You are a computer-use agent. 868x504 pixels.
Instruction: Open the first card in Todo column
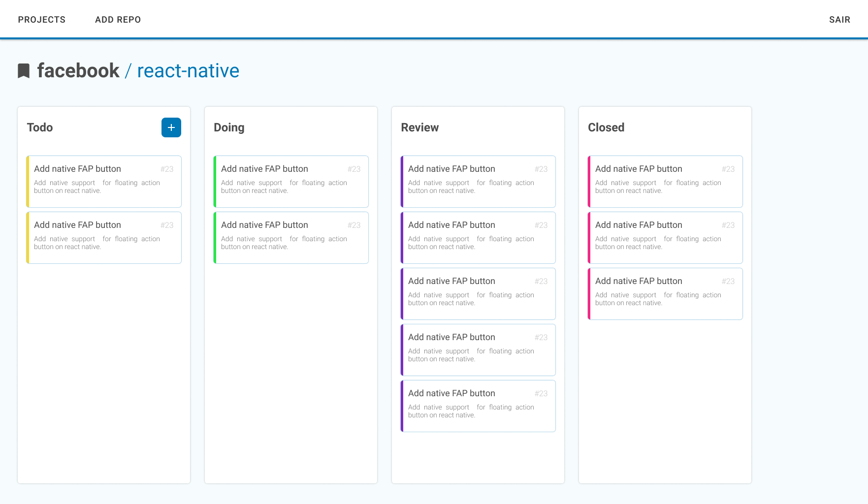[104, 182]
